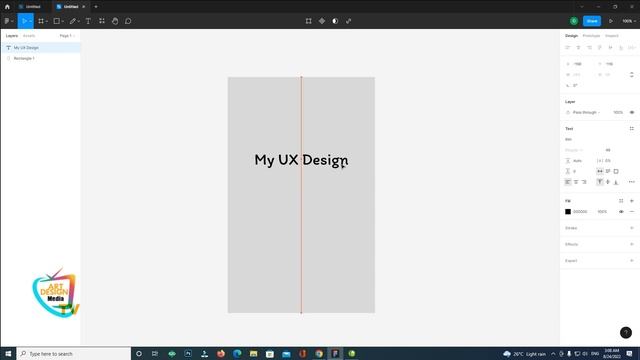640x360 pixels.
Task: Open text style options grid icon
Action: 631,129
